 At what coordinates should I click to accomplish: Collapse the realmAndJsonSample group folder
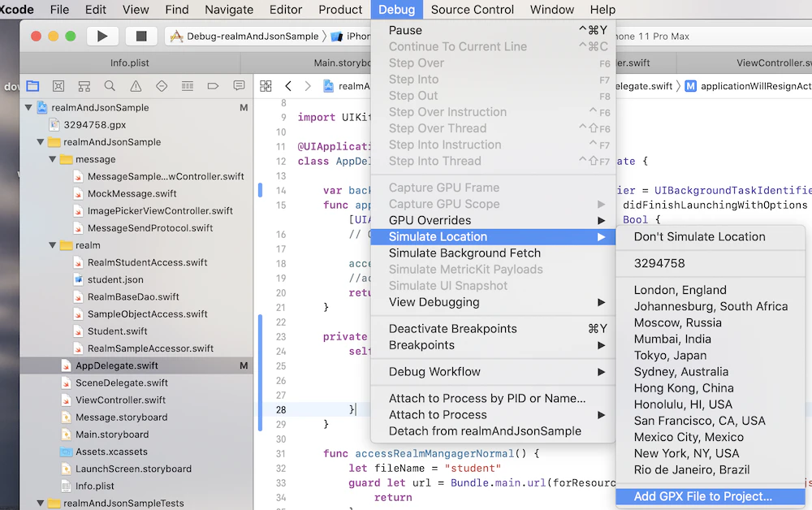pos(41,142)
